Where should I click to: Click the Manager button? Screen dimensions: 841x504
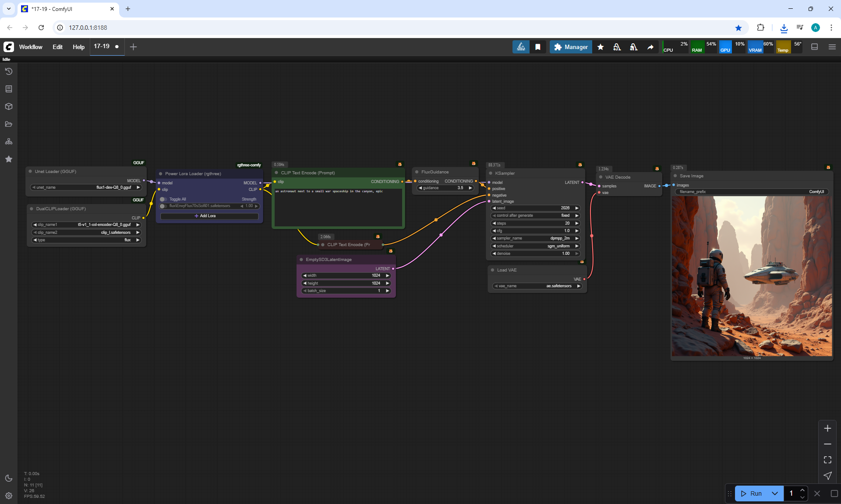[x=571, y=47]
